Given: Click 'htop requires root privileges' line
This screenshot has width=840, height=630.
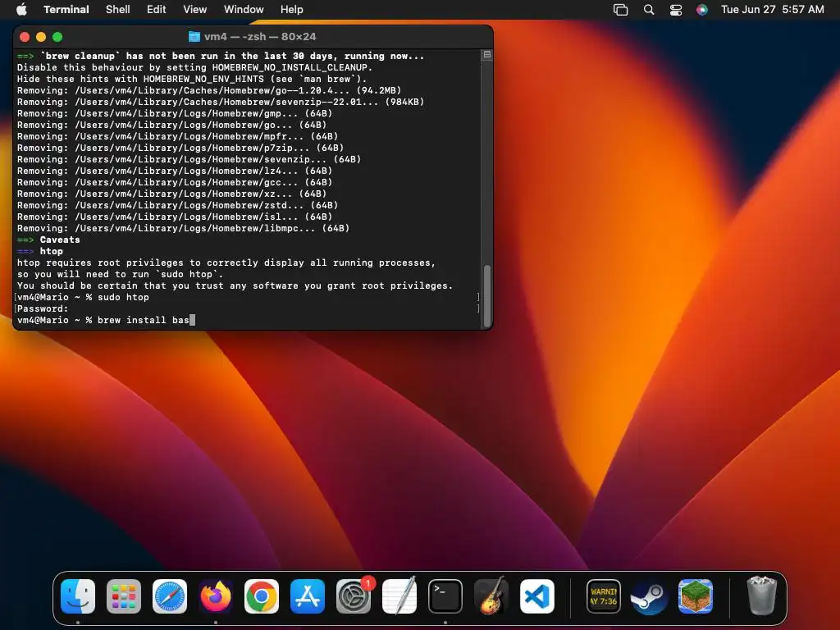Looking at the screenshot, I should 226,262.
